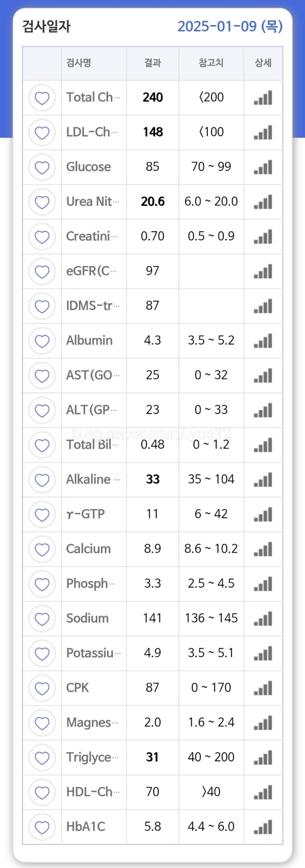The height and width of the screenshot is (868, 305).
Task: View the detail chart icon for CPK
Action: pyautogui.click(x=263, y=688)
